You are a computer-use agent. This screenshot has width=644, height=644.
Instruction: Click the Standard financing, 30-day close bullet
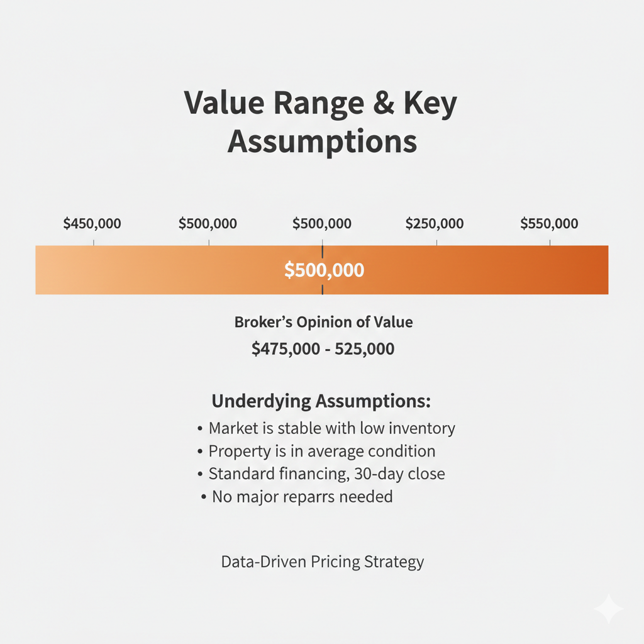point(321,474)
